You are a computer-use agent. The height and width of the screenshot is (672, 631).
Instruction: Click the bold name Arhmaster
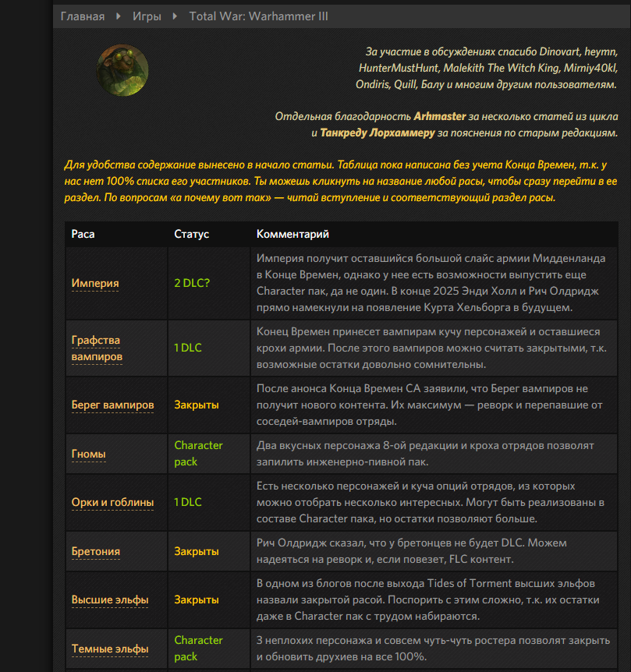click(439, 117)
